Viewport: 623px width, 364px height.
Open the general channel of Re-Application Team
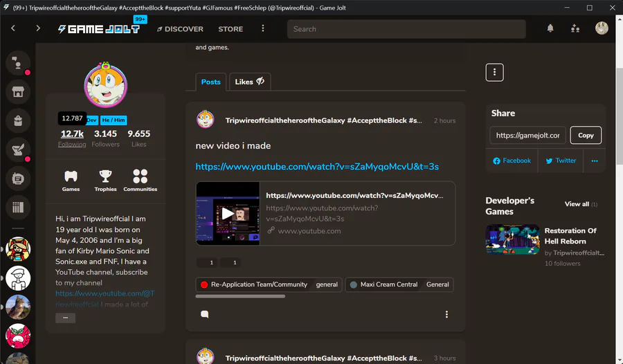coord(327,284)
